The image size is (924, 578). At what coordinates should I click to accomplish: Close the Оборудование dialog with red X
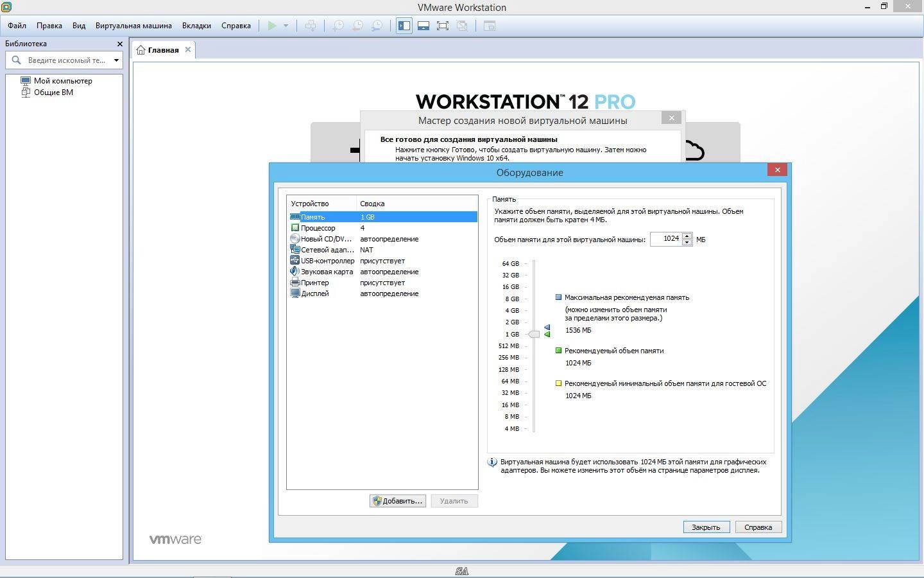click(777, 170)
